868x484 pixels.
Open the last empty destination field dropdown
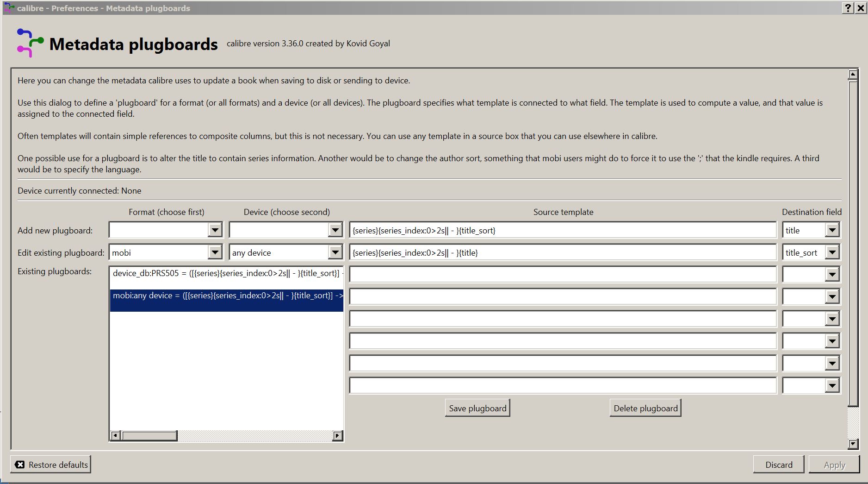click(x=832, y=385)
